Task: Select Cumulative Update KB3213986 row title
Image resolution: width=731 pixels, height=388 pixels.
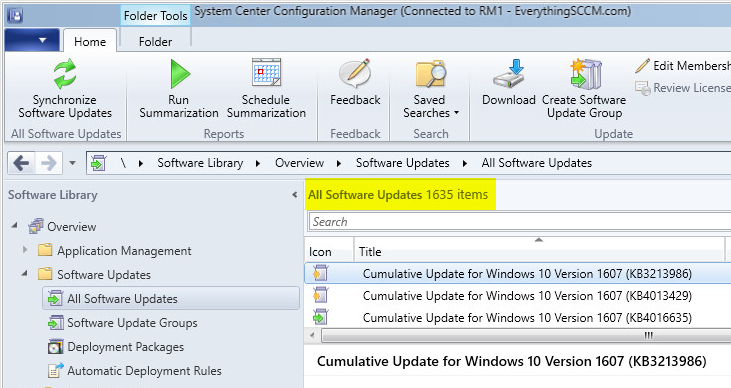Action: [x=527, y=274]
